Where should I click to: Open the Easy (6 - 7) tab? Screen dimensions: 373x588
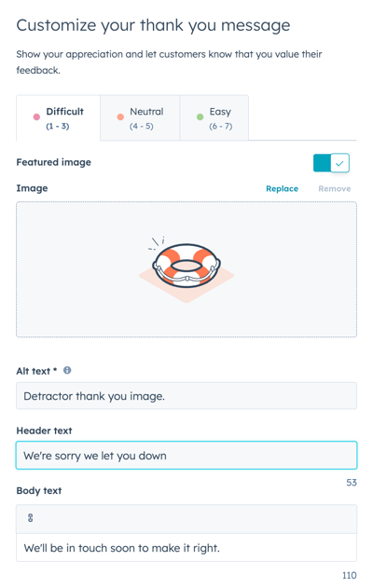point(214,117)
